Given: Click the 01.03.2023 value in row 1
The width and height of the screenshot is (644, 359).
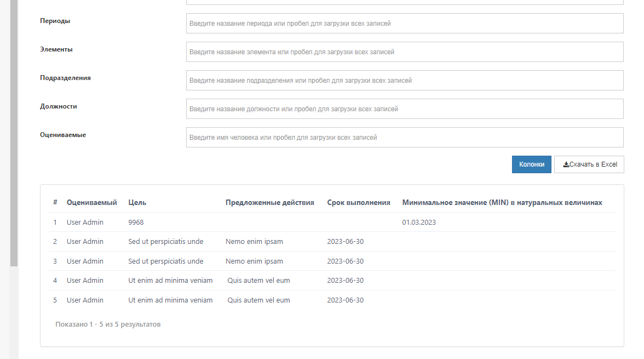Looking at the screenshot, I should tap(419, 223).
